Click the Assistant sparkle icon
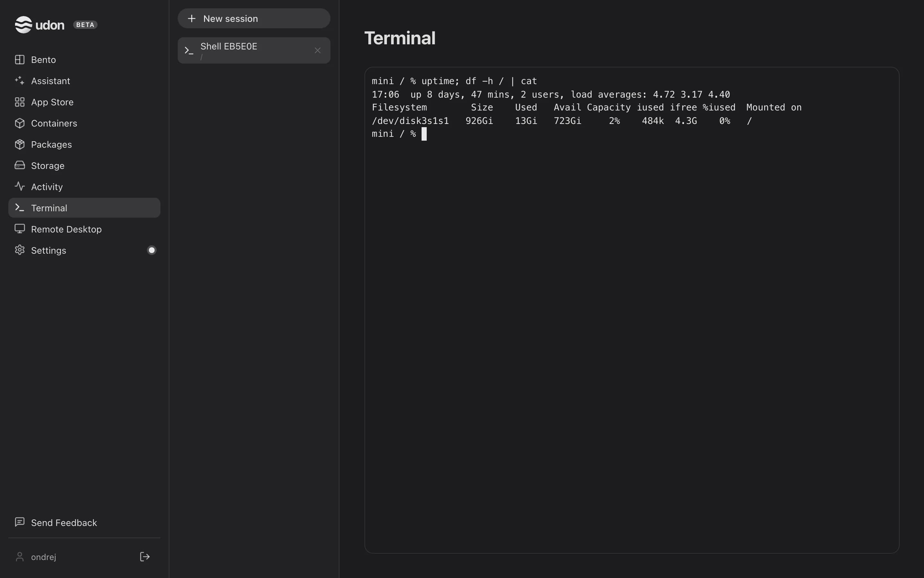Image resolution: width=924 pixels, height=578 pixels. coord(20,81)
